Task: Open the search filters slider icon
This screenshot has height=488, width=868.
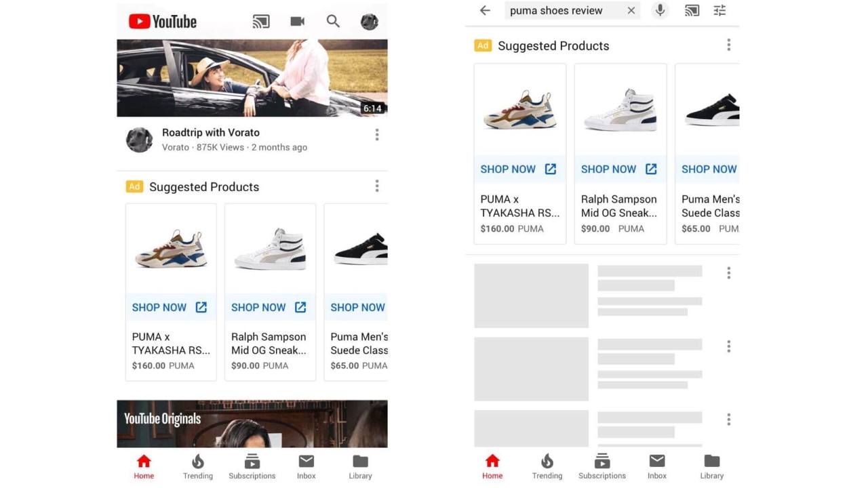Action: (x=719, y=11)
